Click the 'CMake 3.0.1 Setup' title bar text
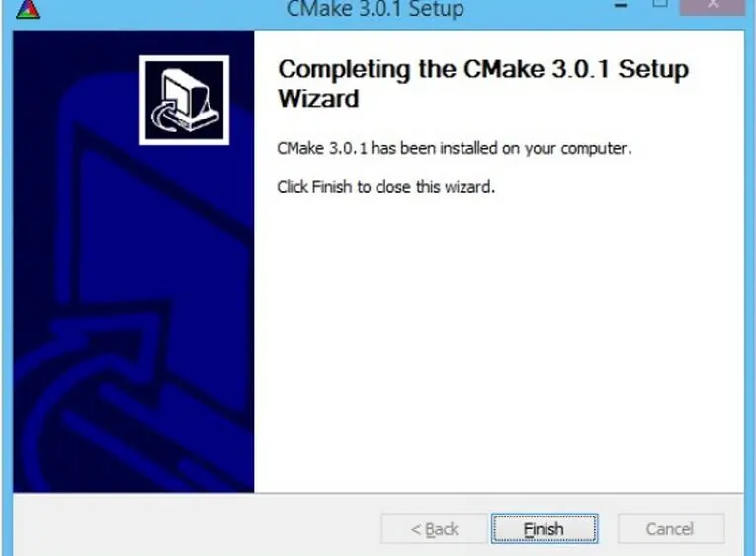This screenshot has width=756, height=556. [x=376, y=9]
